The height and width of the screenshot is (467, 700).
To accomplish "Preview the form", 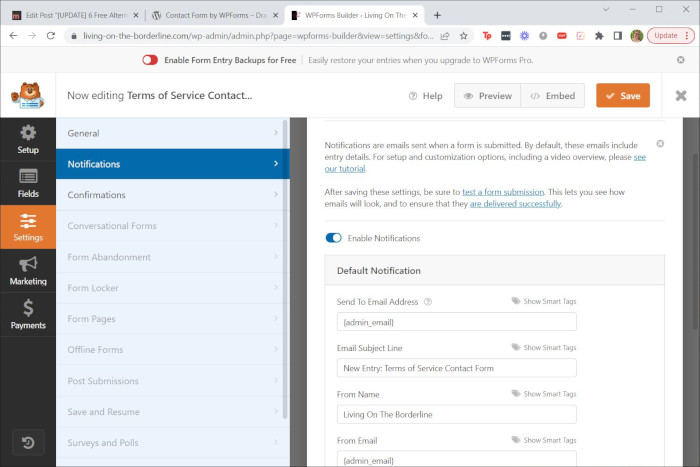I will click(x=488, y=96).
